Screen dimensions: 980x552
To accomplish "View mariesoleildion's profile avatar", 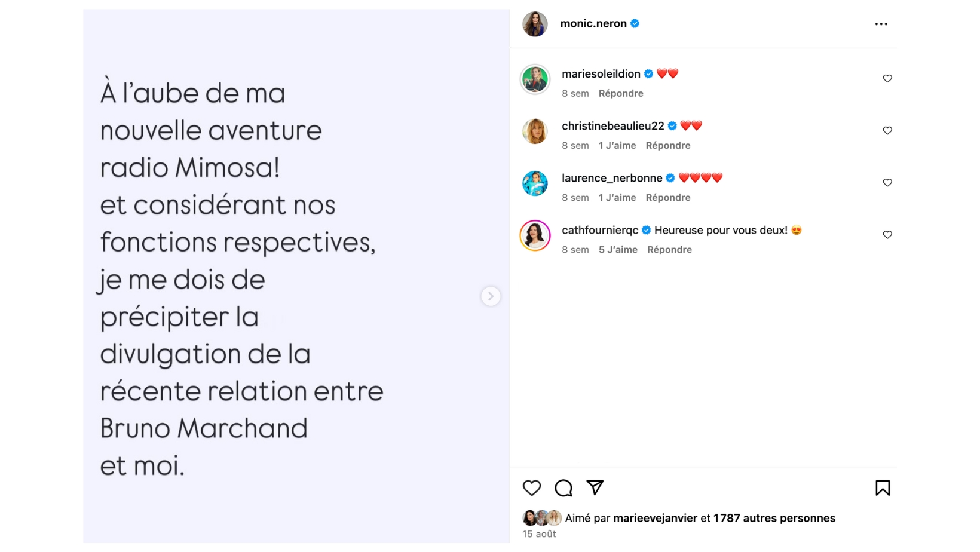I will click(x=535, y=79).
